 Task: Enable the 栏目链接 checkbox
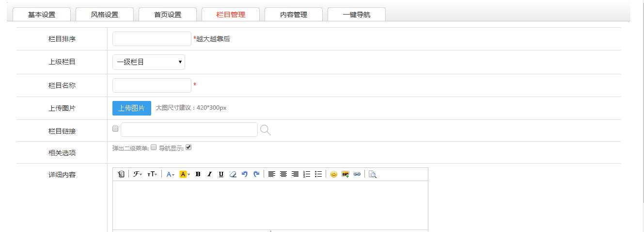pyautogui.click(x=115, y=129)
